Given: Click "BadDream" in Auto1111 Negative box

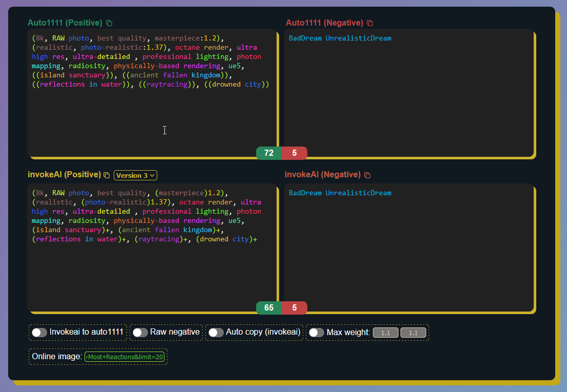Looking at the screenshot, I should click(305, 38).
